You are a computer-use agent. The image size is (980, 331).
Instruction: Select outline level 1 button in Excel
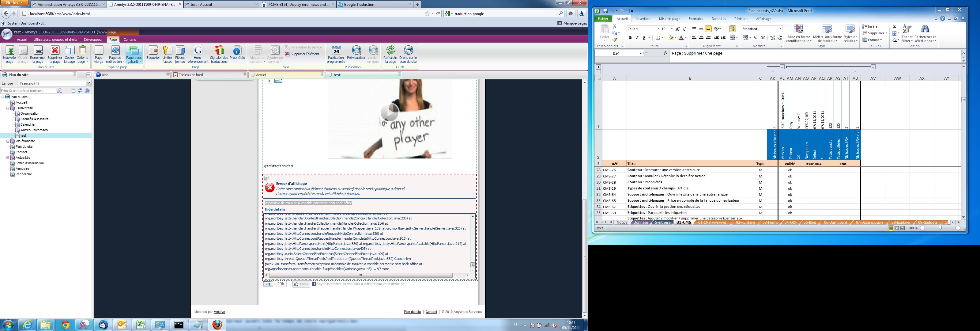point(598,67)
